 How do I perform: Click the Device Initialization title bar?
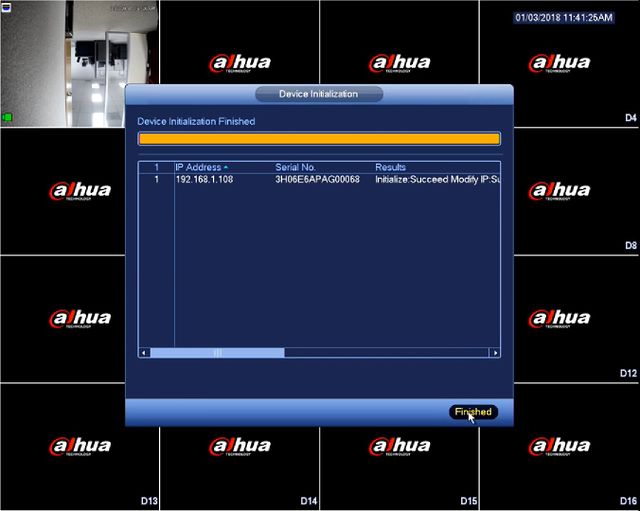coord(319,94)
